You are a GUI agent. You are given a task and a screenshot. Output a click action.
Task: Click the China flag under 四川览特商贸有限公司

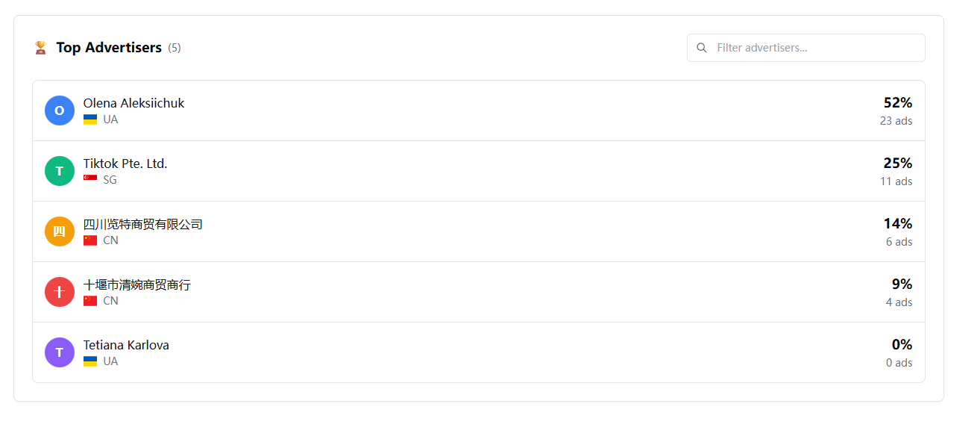(x=90, y=240)
